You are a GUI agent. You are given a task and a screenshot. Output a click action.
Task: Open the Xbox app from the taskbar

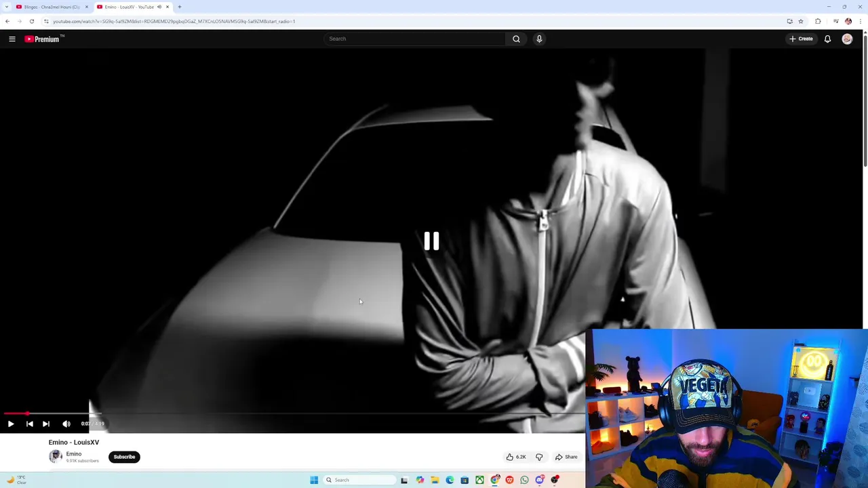479,480
